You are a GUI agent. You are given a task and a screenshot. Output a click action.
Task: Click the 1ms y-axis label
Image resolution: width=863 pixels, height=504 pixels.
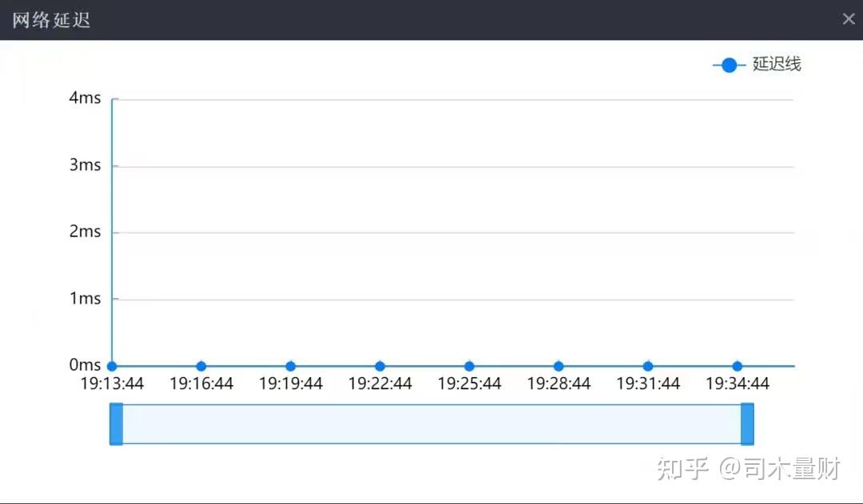click(86, 299)
